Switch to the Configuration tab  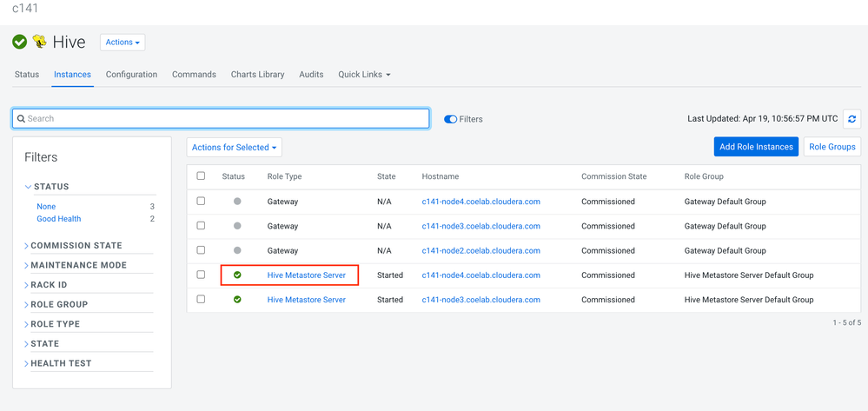point(131,75)
